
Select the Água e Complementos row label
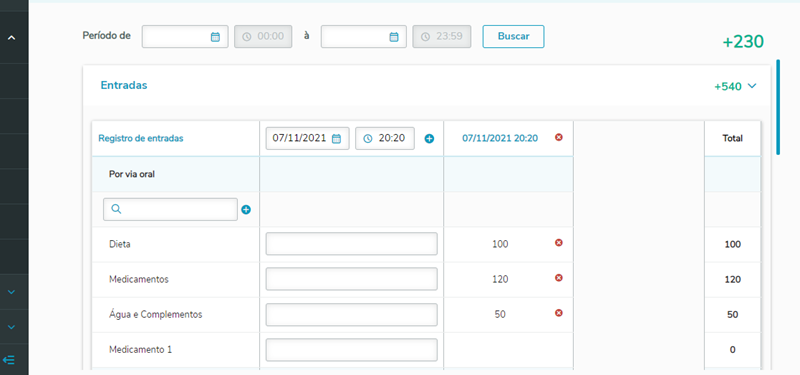(156, 315)
